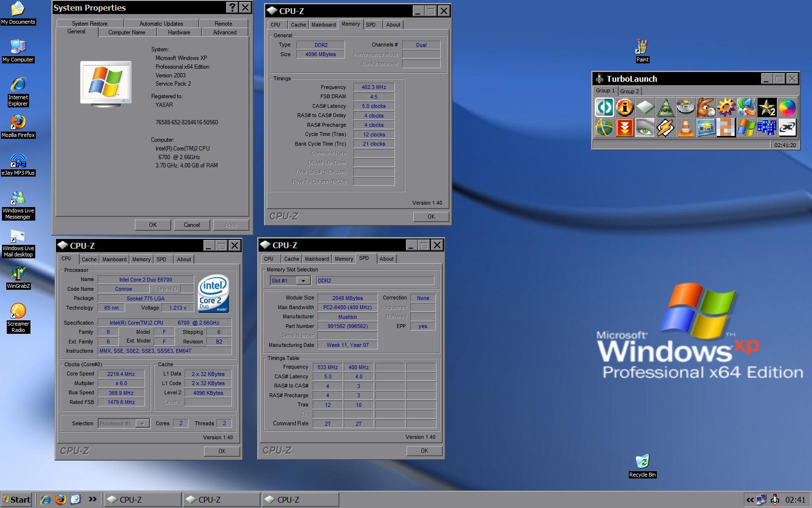
Task: Switch to Group 2 tab in TurboLaunch
Action: coord(629,91)
